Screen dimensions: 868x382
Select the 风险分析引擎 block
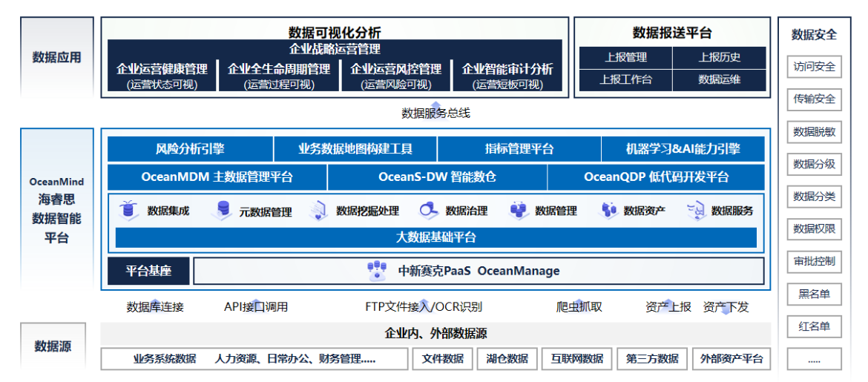pos(191,149)
